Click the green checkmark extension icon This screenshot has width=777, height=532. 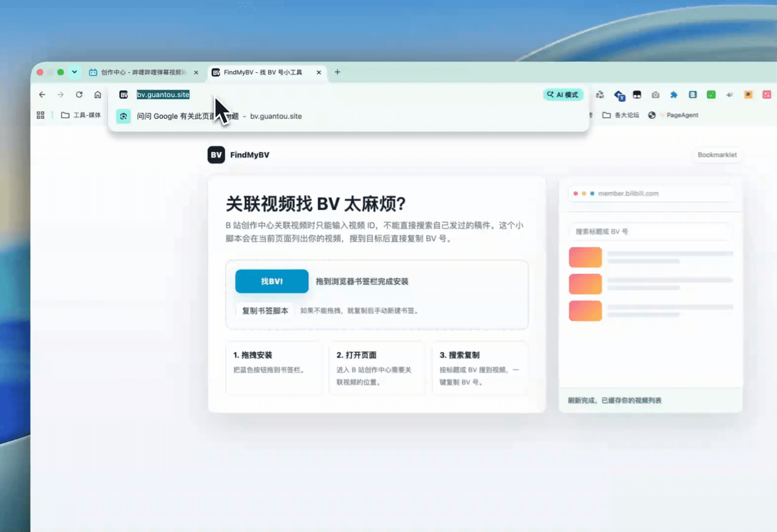coord(711,95)
